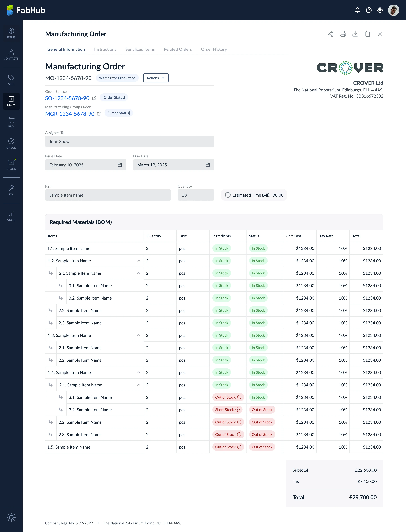Open settings gear in top bar
This screenshot has height=532, width=406.
tap(380, 10)
